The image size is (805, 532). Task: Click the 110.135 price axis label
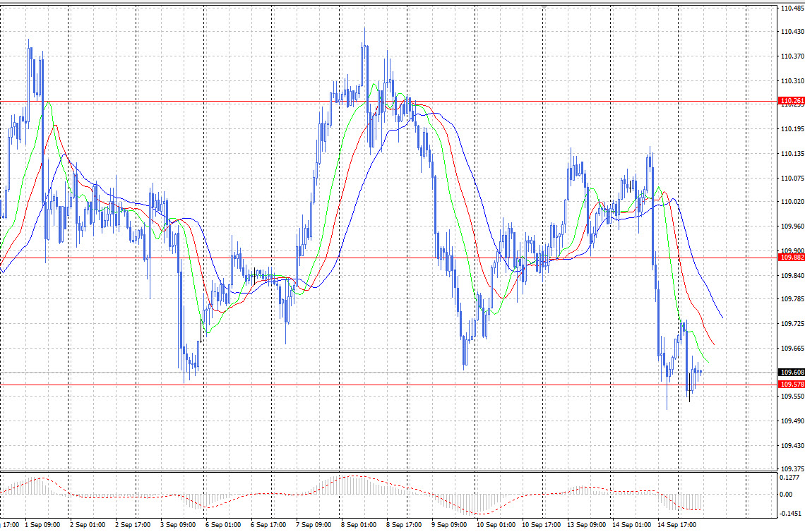[792, 154]
